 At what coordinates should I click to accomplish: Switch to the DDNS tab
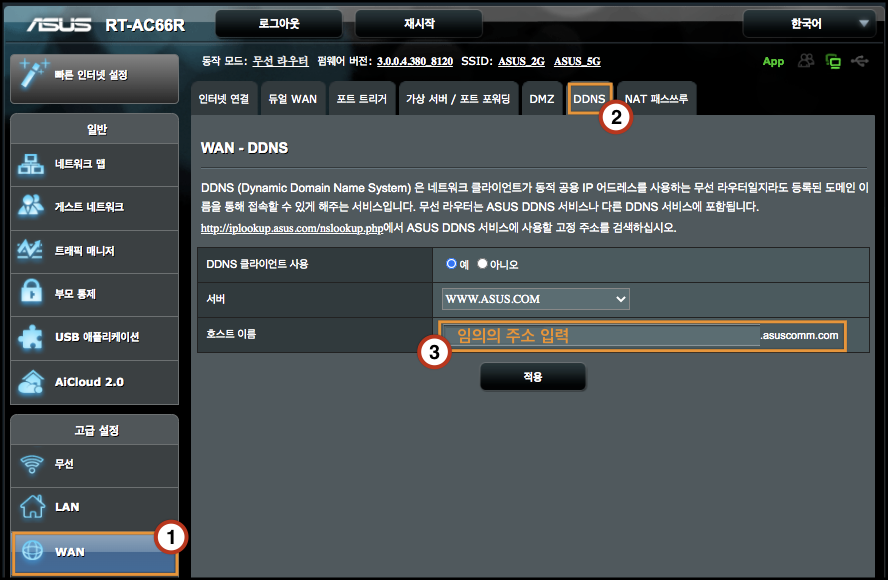590,99
